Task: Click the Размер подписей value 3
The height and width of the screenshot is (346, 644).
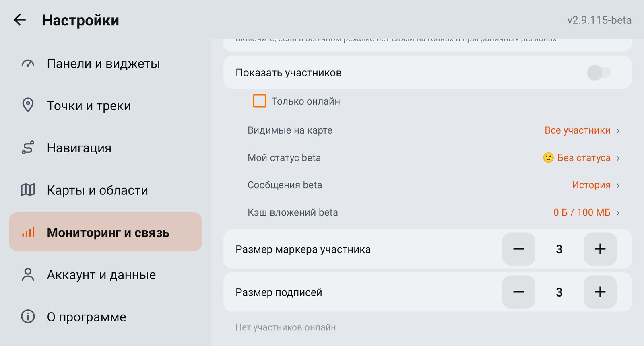Action: (559, 292)
